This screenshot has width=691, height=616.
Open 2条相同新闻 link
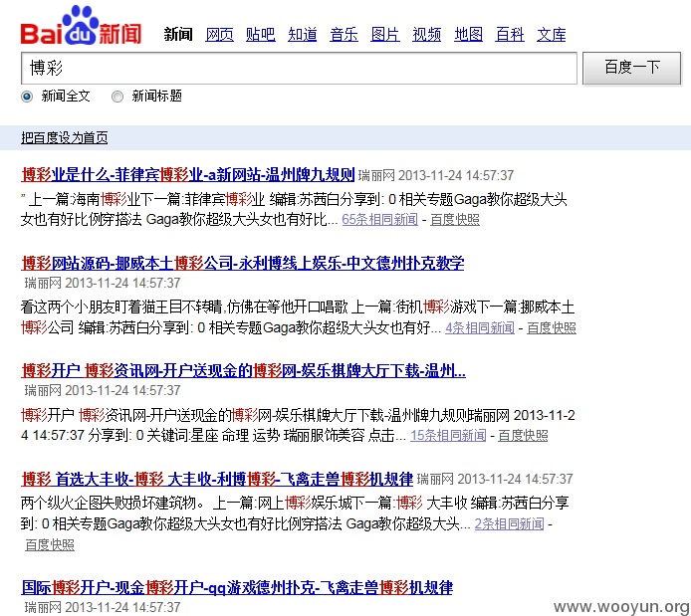tap(509, 523)
